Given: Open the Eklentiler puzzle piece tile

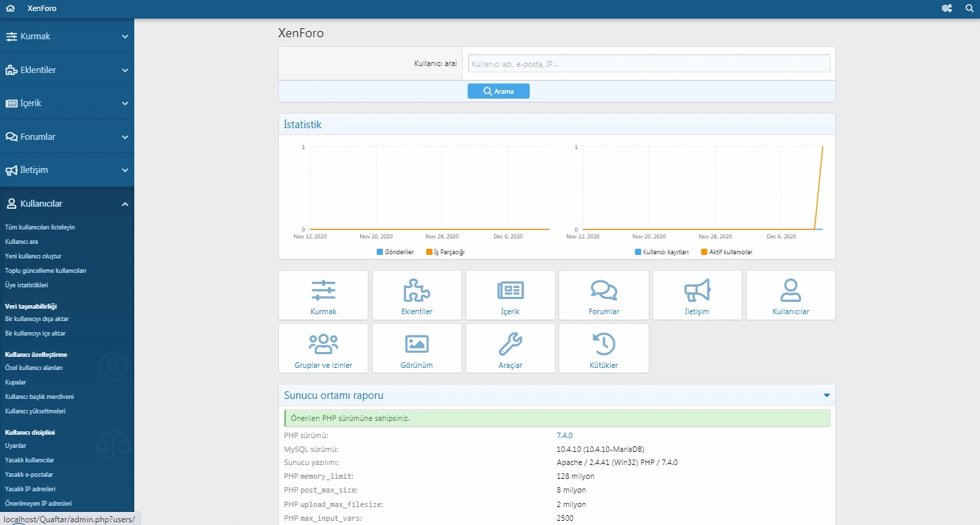Looking at the screenshot, I should point(417,295).
